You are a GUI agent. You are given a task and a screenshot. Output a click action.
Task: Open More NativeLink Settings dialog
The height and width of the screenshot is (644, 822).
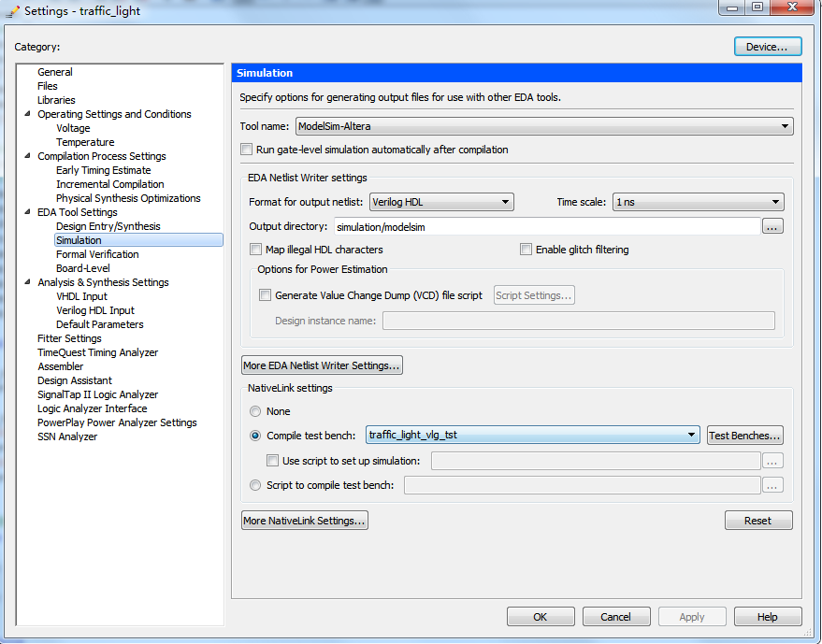[305, 521]
